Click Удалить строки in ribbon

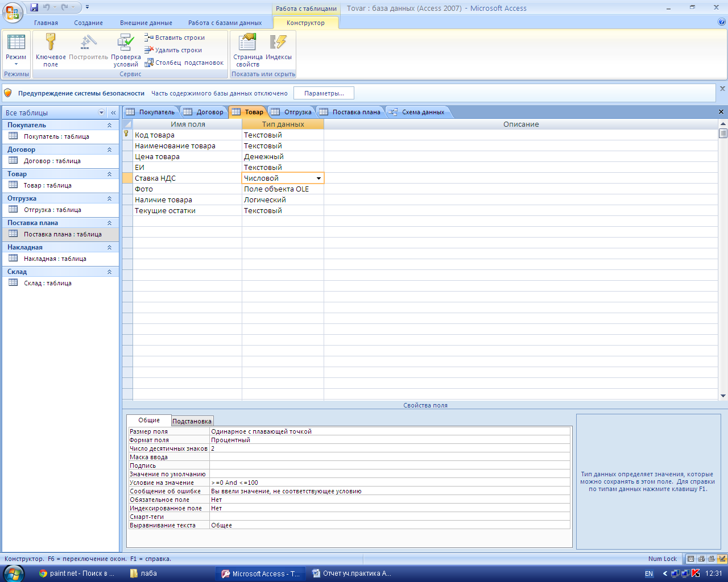click(173, 50)
